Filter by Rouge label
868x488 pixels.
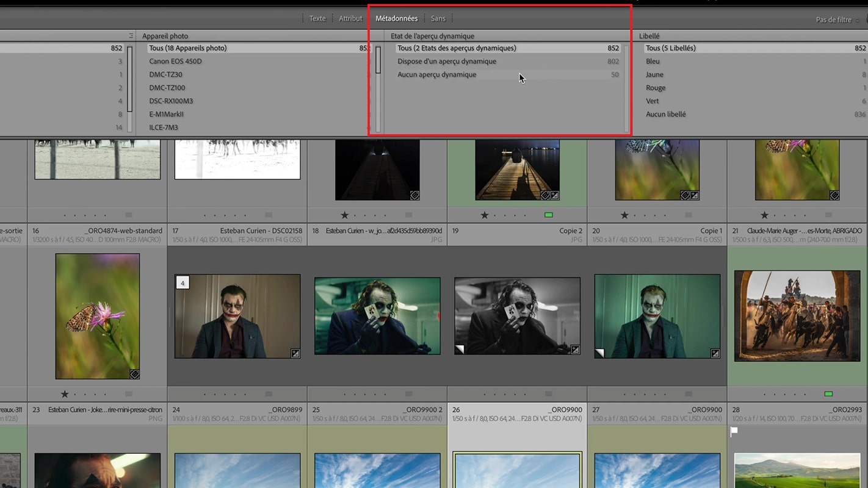tap(756, 88)
